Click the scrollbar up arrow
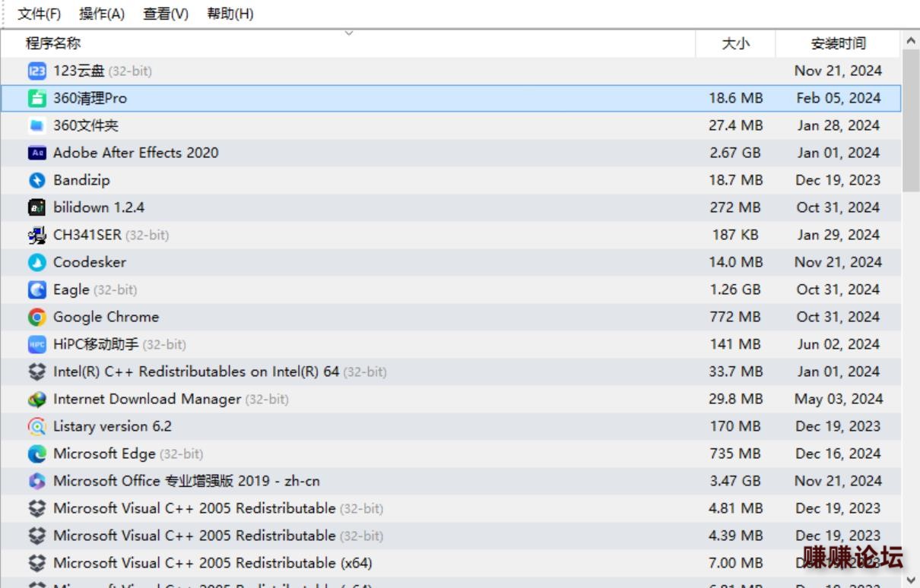 pos(912,40)
